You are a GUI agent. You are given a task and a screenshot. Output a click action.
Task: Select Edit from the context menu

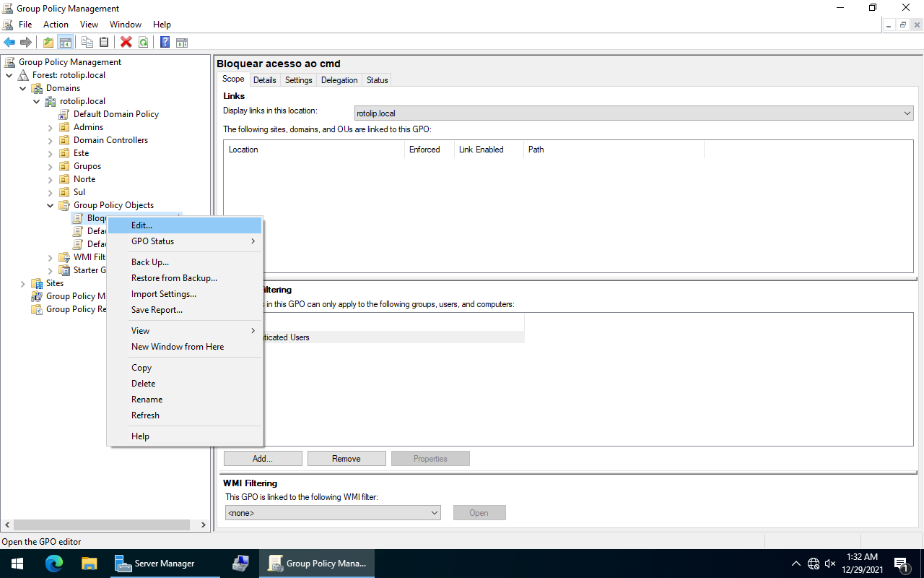(x=141, y=225)
